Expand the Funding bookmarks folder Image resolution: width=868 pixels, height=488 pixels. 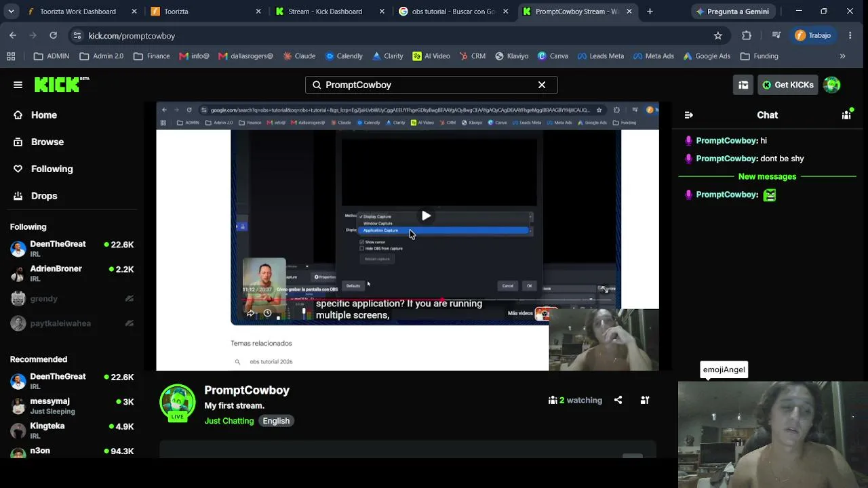[x=759, y=56]
